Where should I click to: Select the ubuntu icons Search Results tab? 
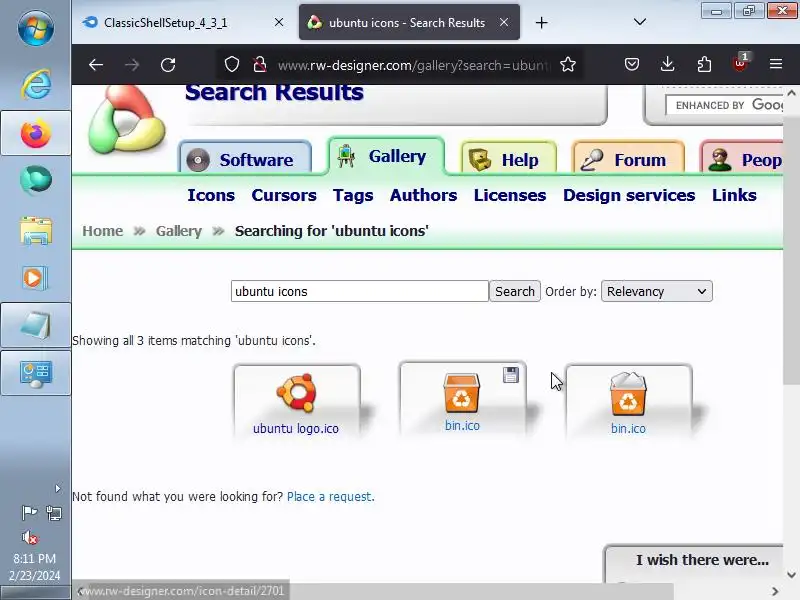(409, 22)
